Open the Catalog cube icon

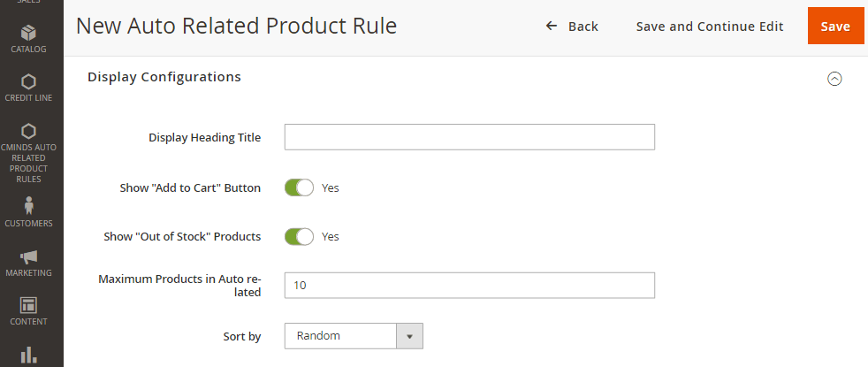point(29,33)
